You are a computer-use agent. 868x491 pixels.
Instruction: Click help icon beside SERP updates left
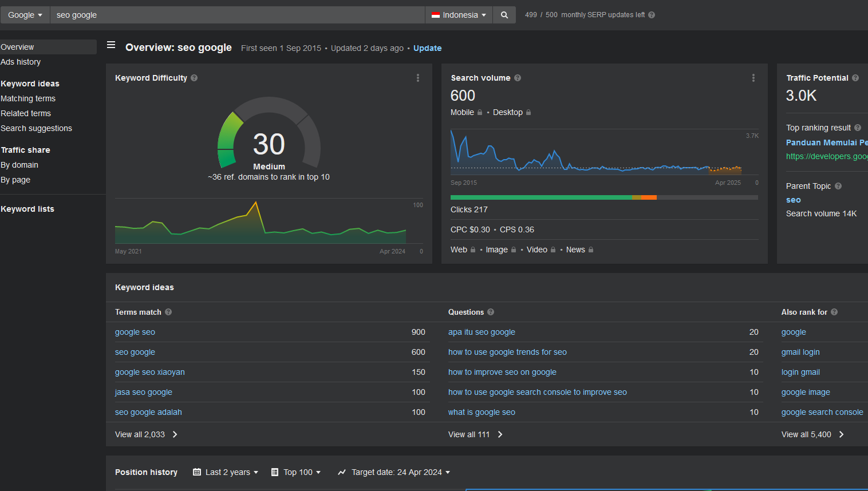pyautogui.click(x=652, y=15)
